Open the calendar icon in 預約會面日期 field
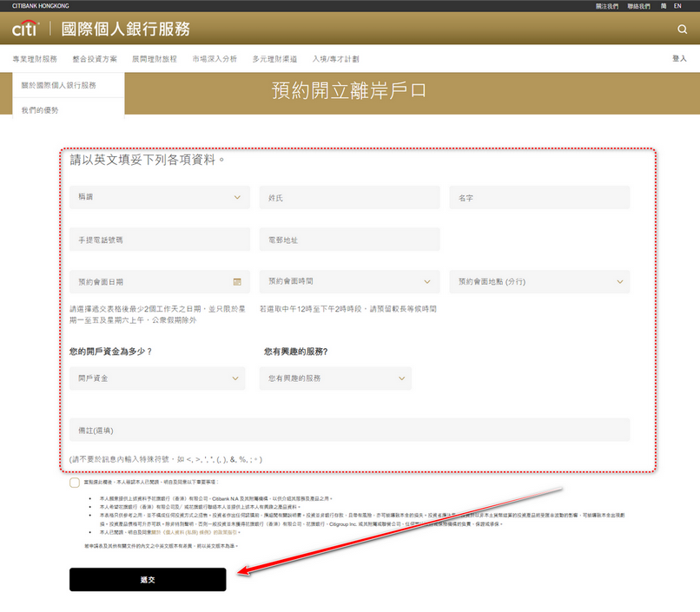The height and width of the screenshot is (612, 700). click(x=237, y=281)
